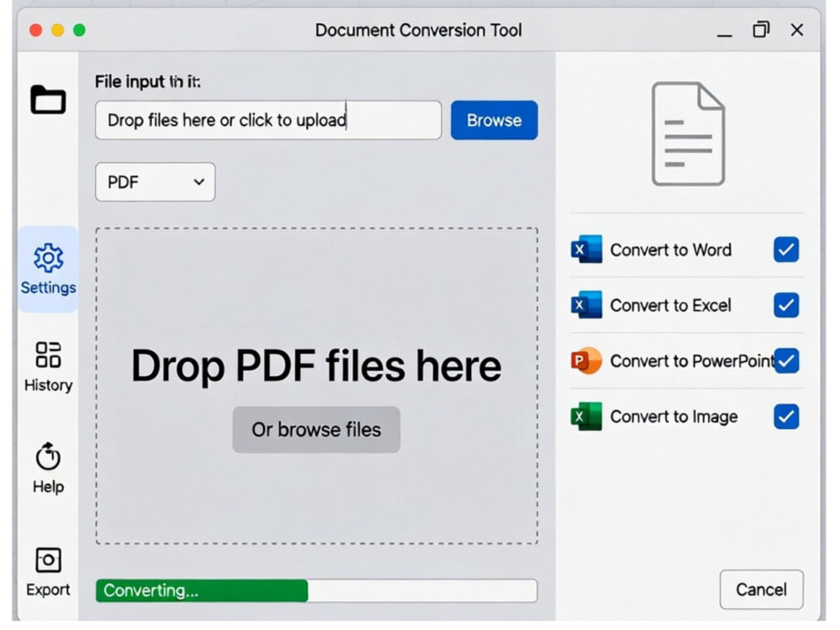This screenshot has height=630, width=840.
Task: Click the Convert to PowerPoint label
Action: (692, 361)
